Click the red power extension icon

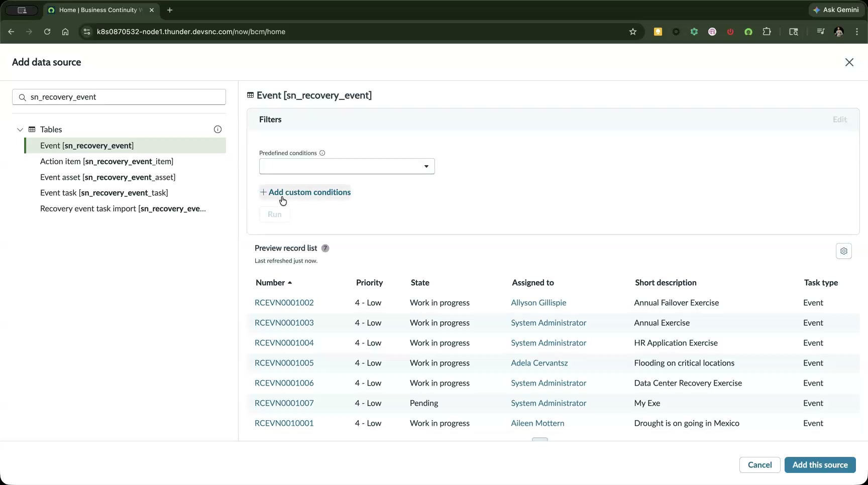(x=730, y=32)
